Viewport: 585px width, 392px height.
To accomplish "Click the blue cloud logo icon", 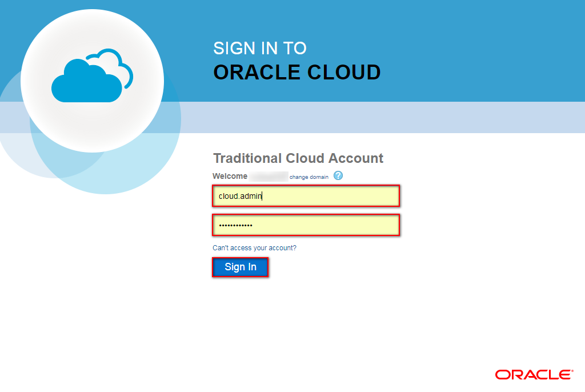I will coord(92,75).
